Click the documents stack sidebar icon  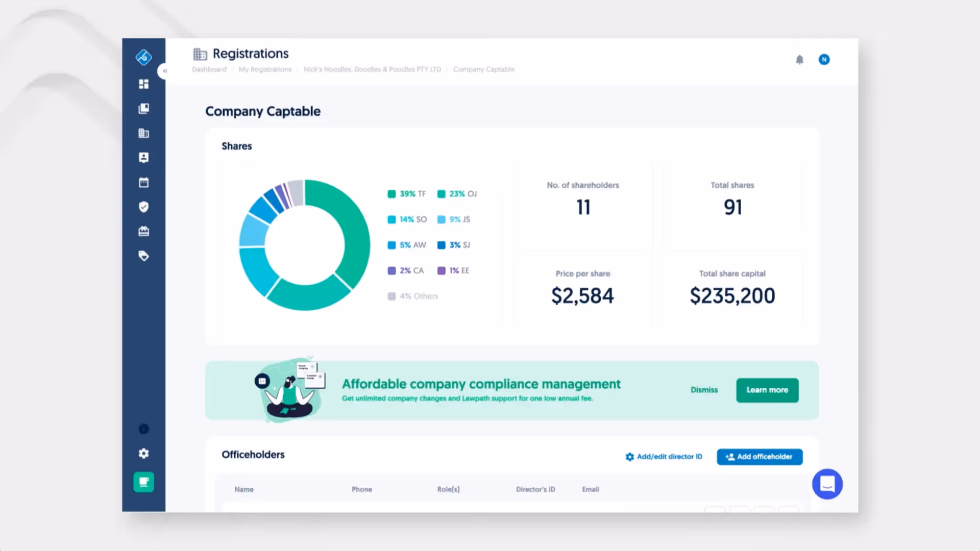144,109
